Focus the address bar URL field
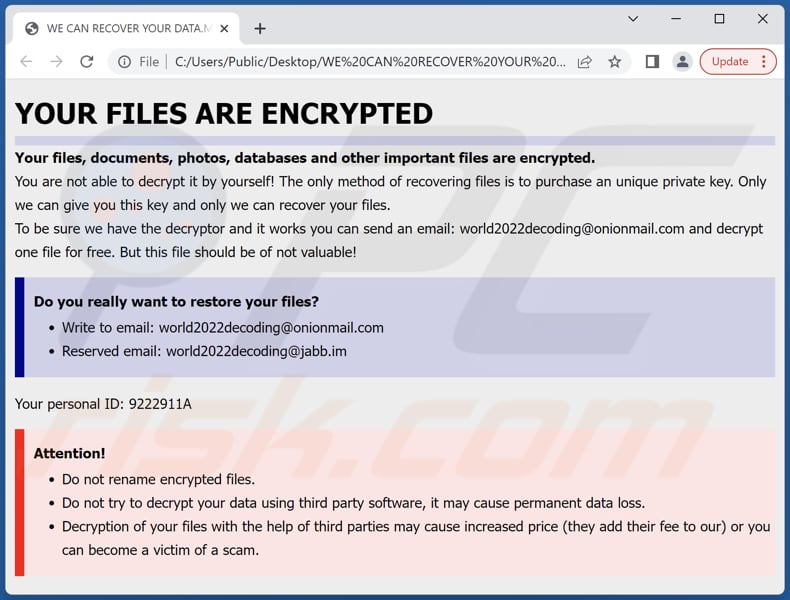Viewport: 790px width, 600px height. 370,62
